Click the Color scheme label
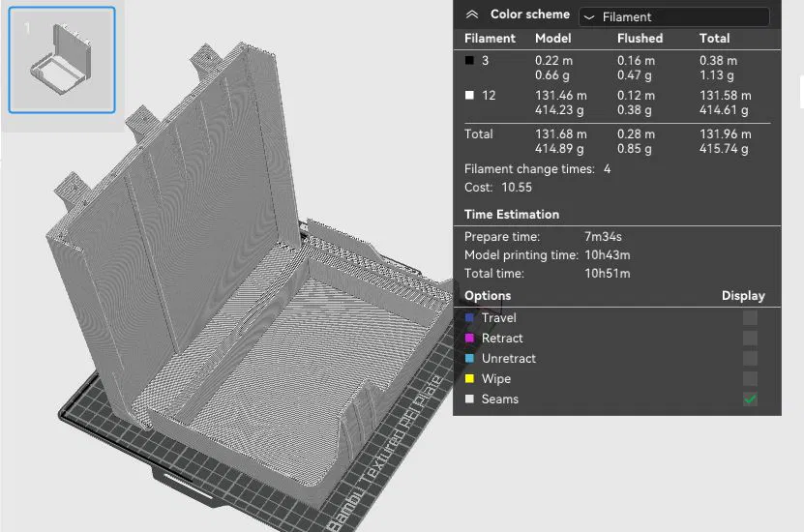Screen dimensions: 804x532 point(529,15)
